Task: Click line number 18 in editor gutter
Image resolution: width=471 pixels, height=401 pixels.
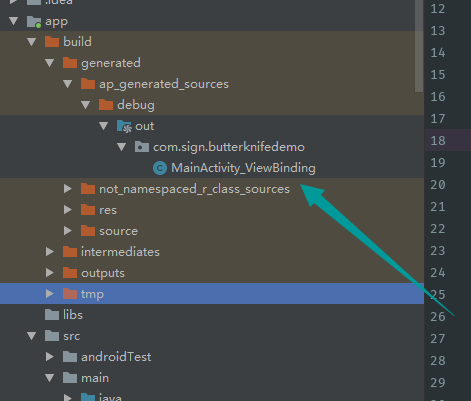Action: [x=438, y=141]
